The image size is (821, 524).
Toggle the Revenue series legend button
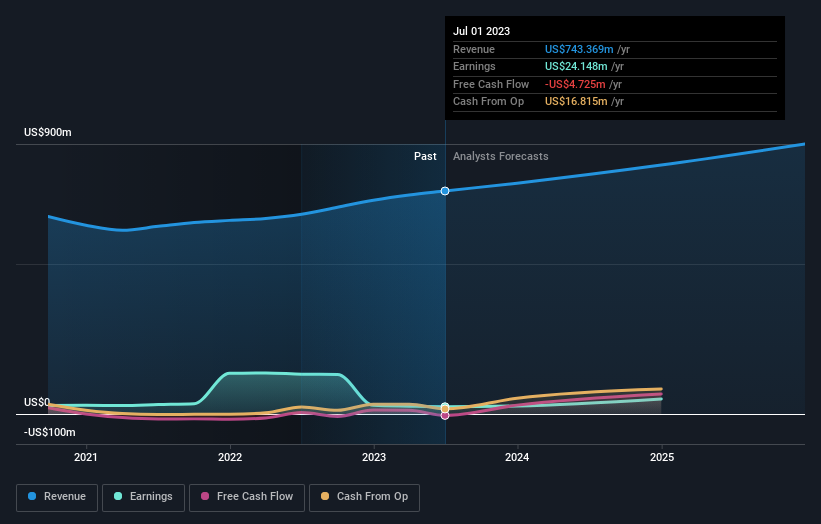(57, 497)
